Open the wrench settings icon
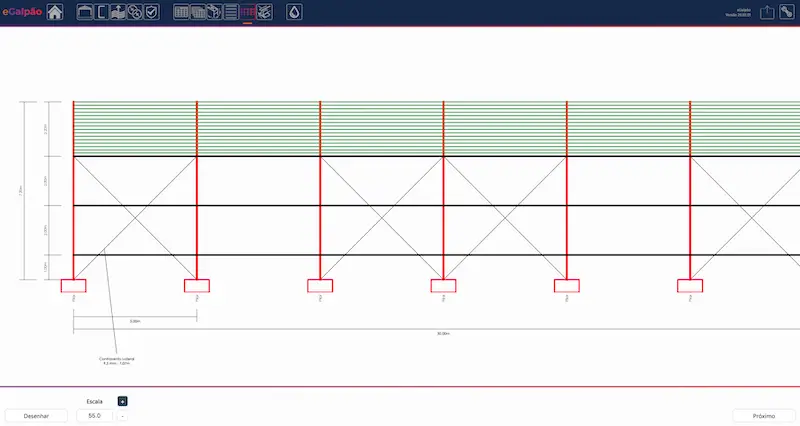This screenshot has height=426, width=800. (786, 12)
